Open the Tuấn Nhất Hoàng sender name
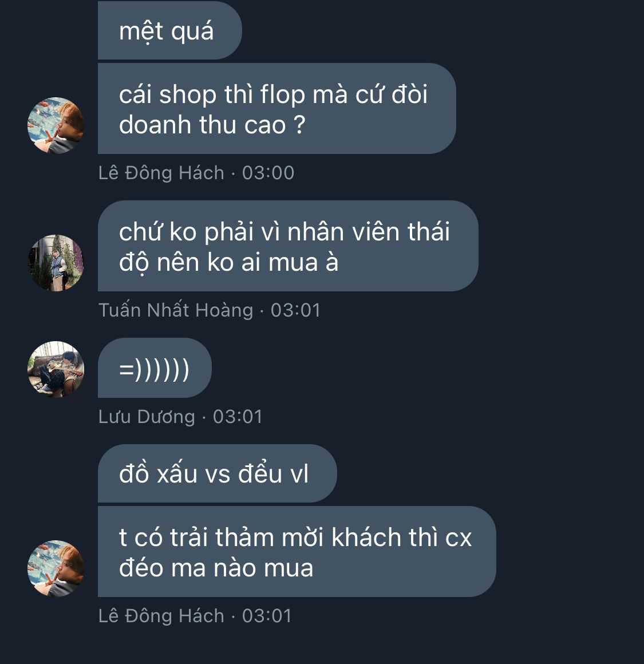The image size is (644, 664). 176,310
